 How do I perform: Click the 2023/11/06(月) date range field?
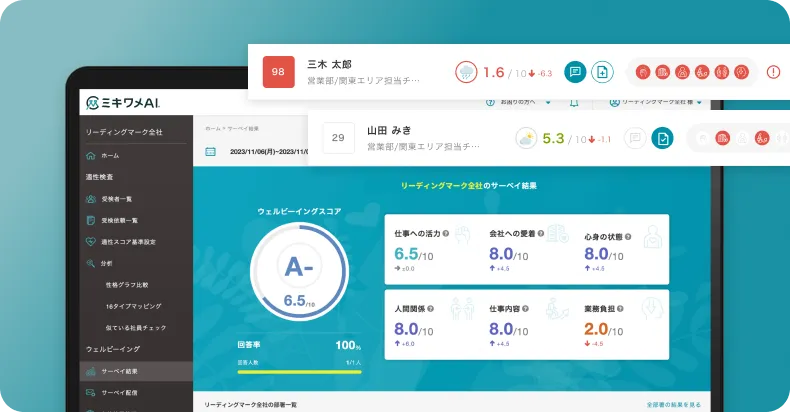click(x=269, y=152)
